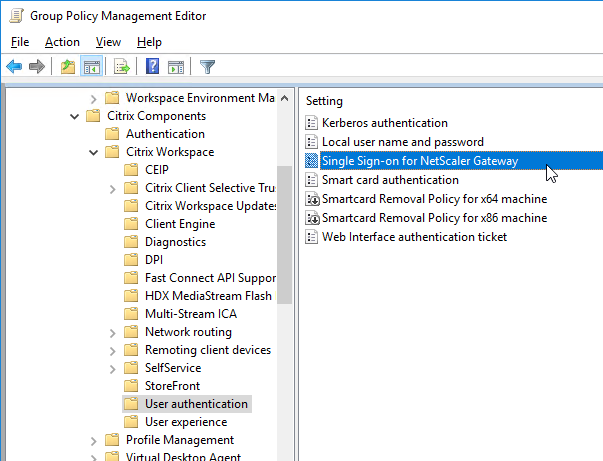Click the DPI folder icon

(131, 260)
